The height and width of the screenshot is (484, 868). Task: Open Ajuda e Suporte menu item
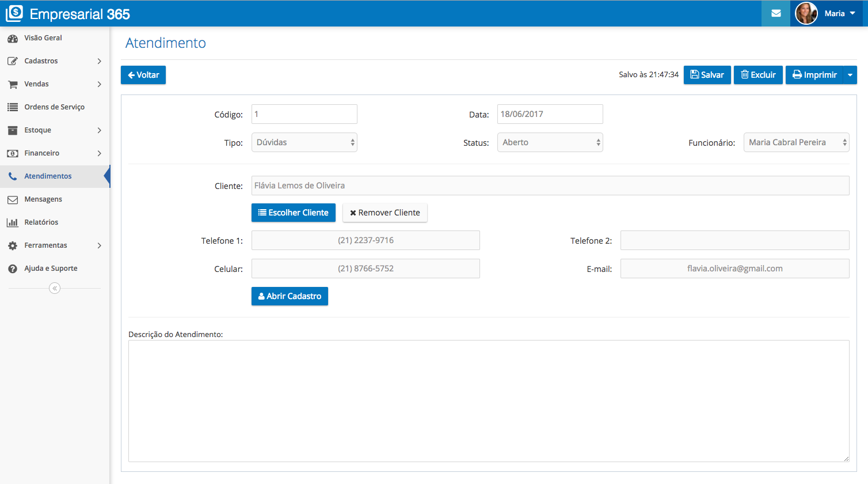click(55, 269)
